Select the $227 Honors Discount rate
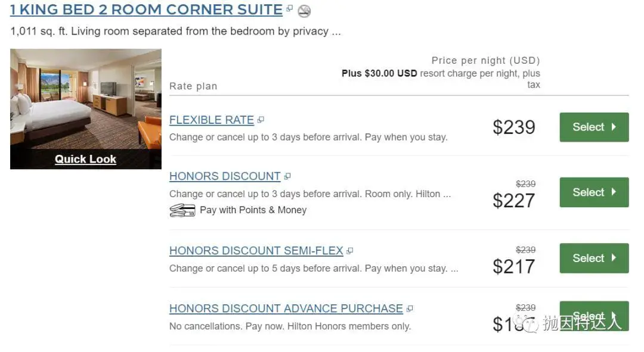This screenshot has width=644, height=352. pos(594,192)
